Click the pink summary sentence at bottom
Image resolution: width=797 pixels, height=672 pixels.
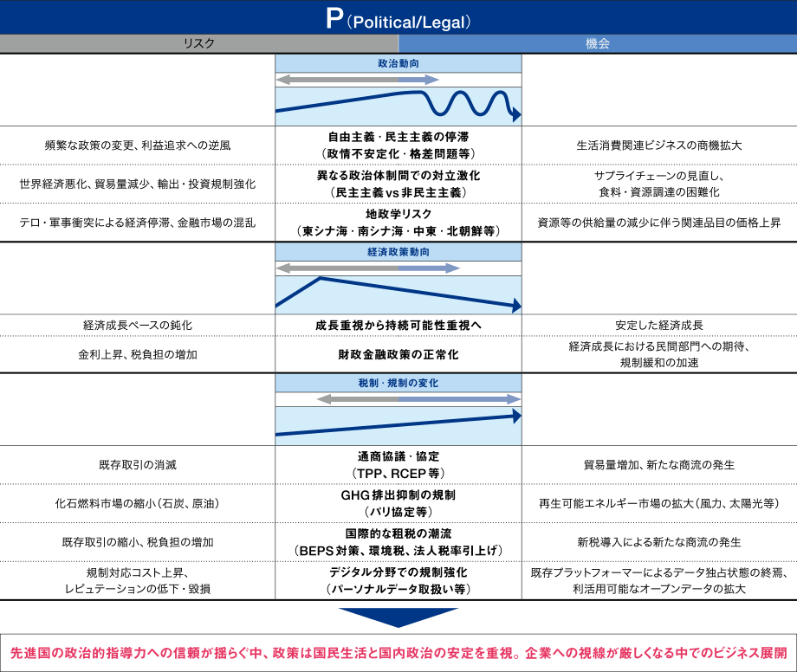[x=398, y=653]
